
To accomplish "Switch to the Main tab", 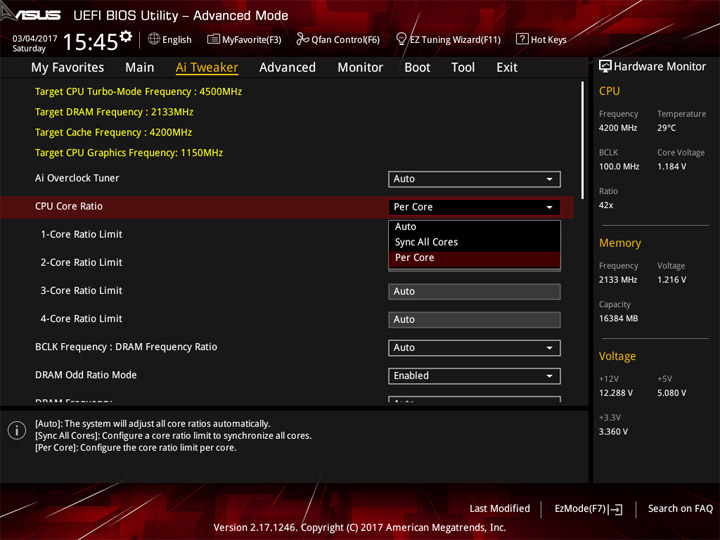I will (x=140, y=68).
